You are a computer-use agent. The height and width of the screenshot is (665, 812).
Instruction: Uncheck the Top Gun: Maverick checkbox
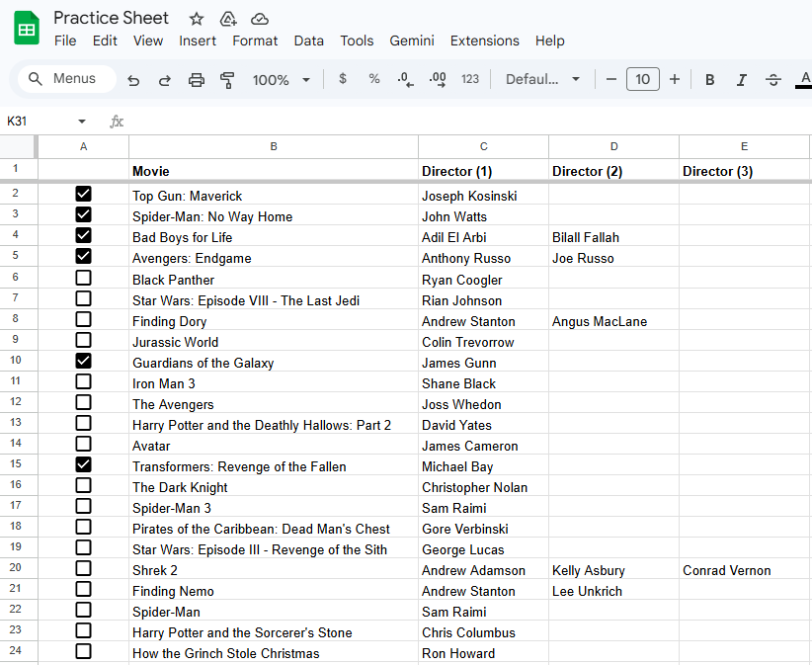83,194
